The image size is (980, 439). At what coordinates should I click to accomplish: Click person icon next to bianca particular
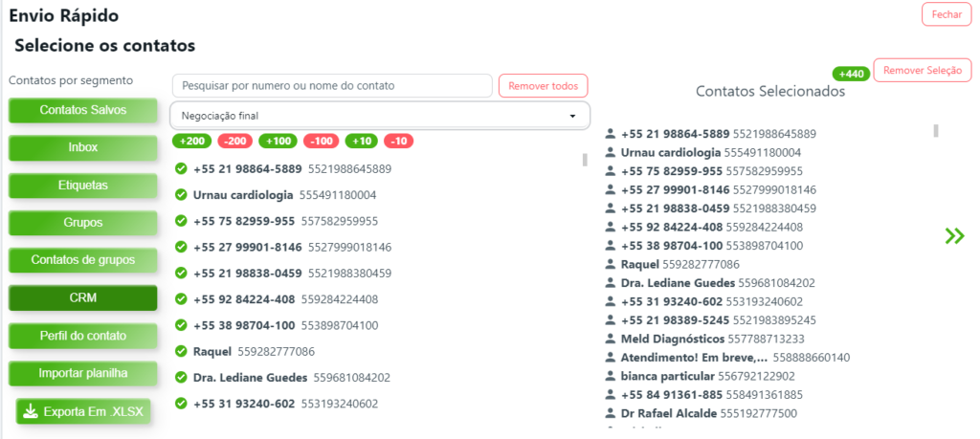[611, 376]
